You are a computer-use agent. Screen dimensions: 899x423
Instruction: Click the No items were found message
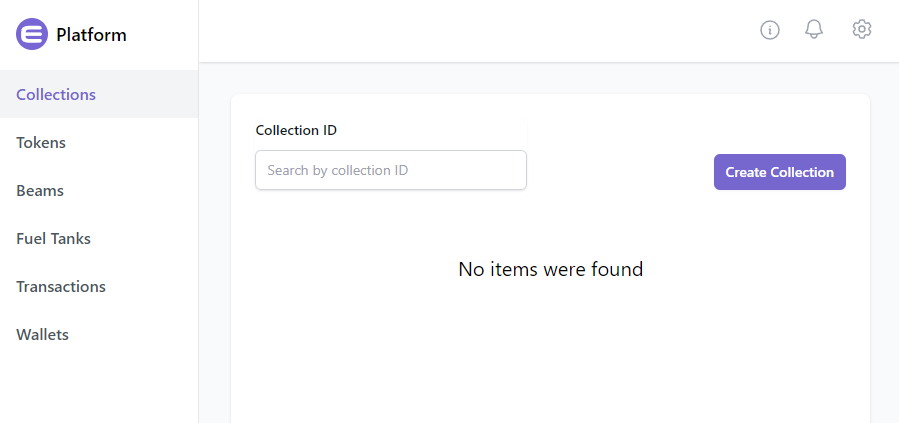point(550,269)
